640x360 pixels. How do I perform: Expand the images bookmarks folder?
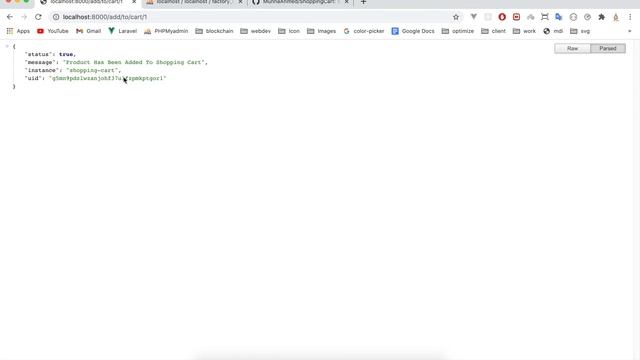pyautogui.click(x=322, y=31)
